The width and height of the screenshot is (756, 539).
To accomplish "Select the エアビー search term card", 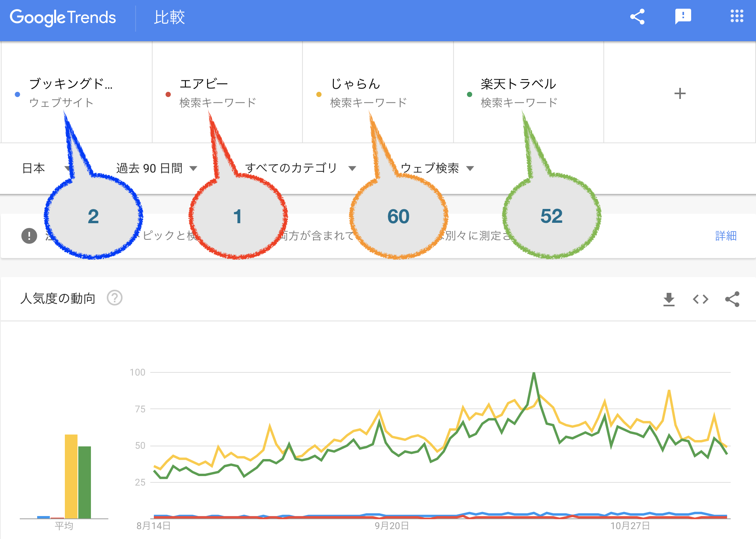I will [x=204, y=84].
